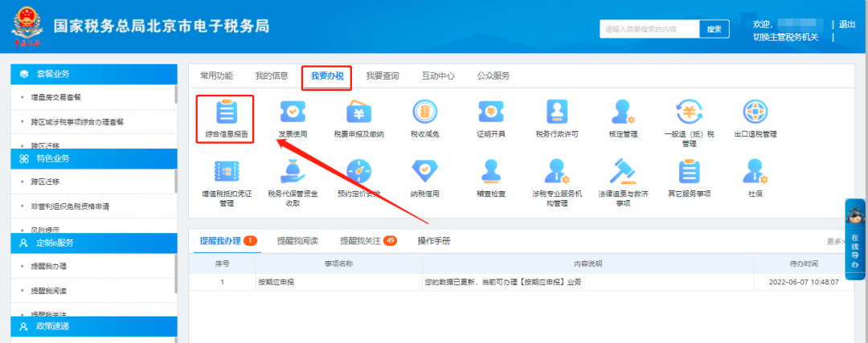Open the 操作手册 tab
Viewport: 868px width, 343px height.
[434, 241]
